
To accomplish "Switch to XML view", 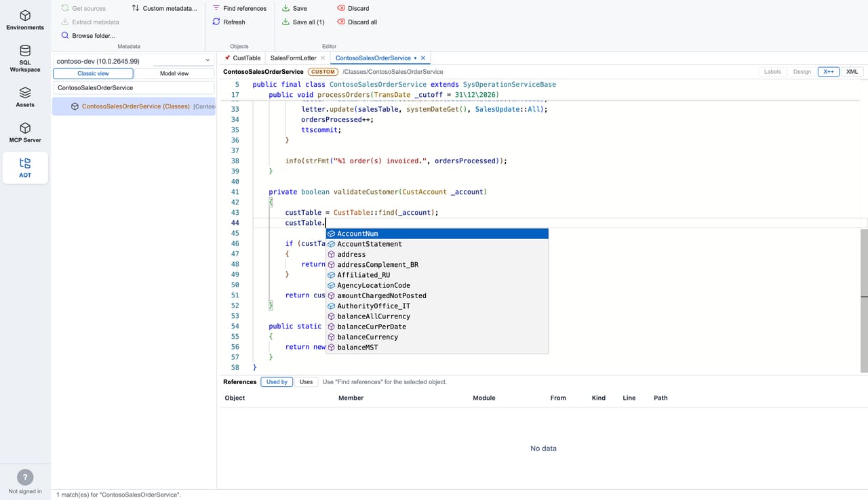I will click(x=852, y=71).
